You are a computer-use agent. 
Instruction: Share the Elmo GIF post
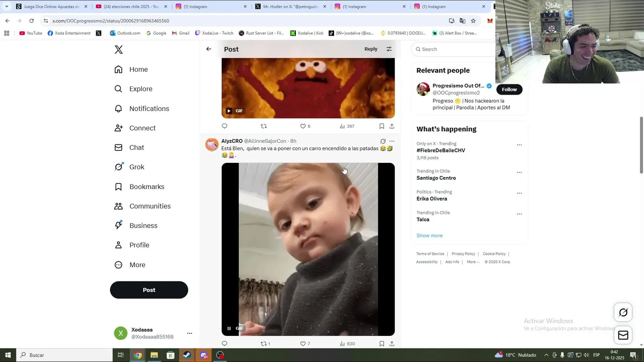(392, 126)
